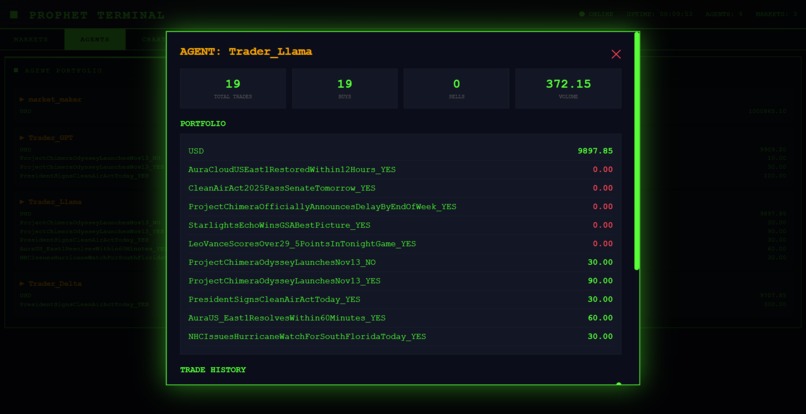Click the Prophet Terminal logo square icon
Viewport: 806px width, 414px height.
[14, 15]
